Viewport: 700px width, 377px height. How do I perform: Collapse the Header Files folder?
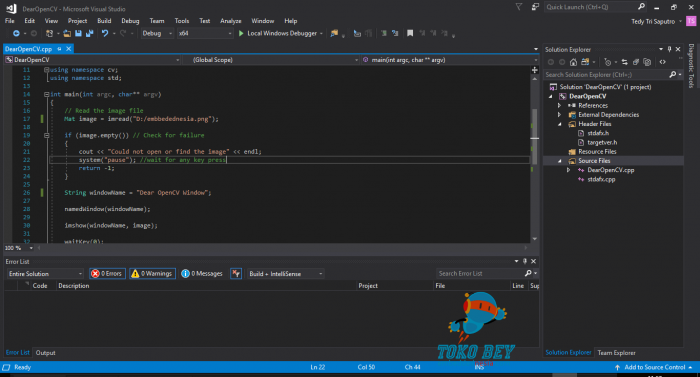click(559, 124)
